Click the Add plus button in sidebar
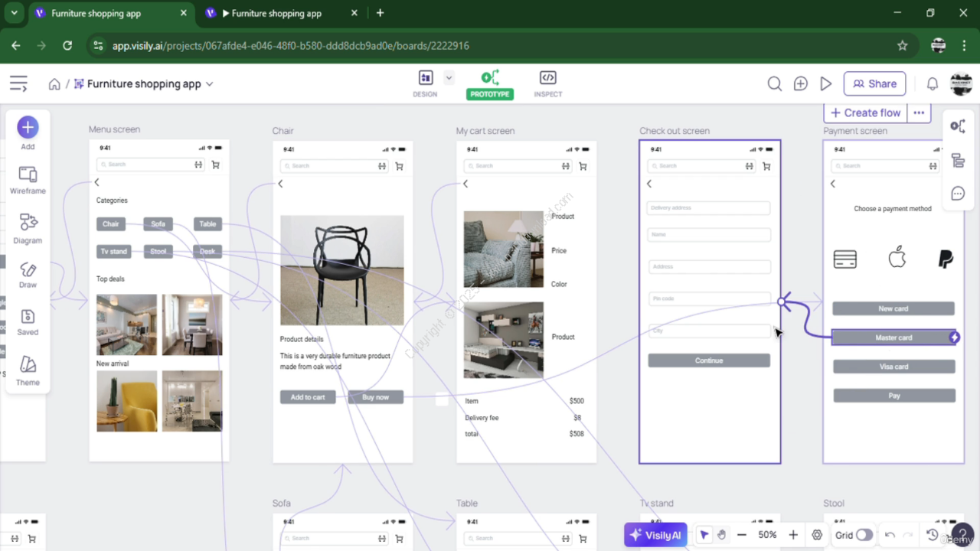 (x=28, y=127)
